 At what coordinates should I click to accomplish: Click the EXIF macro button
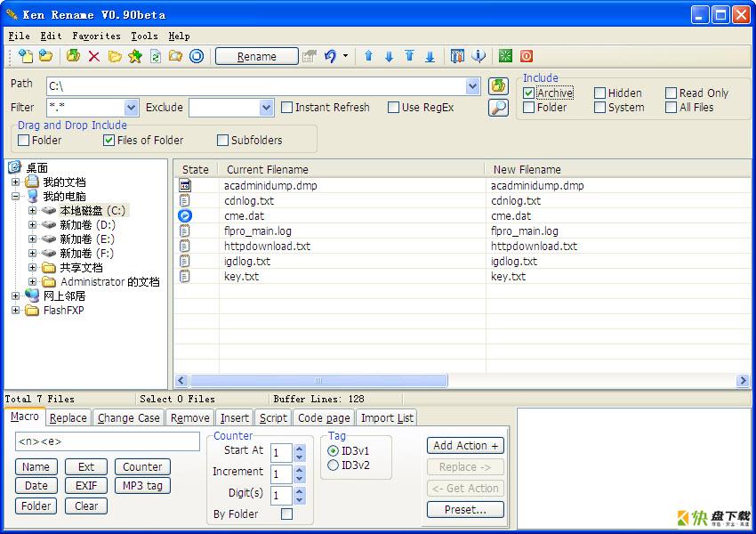tap(86, 486)
